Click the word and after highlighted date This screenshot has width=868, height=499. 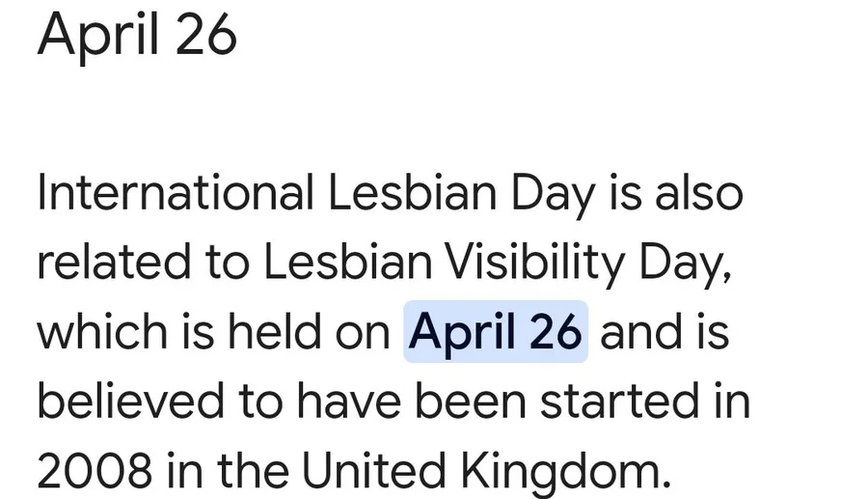641,331
